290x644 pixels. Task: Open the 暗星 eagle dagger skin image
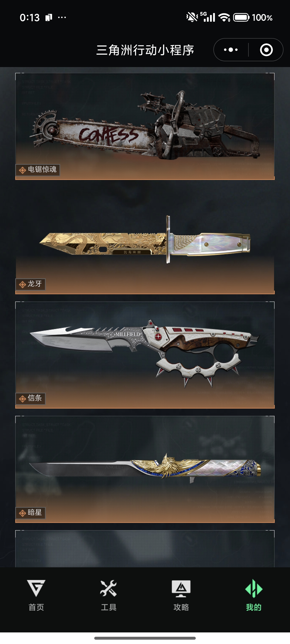[x=145, y=469]
